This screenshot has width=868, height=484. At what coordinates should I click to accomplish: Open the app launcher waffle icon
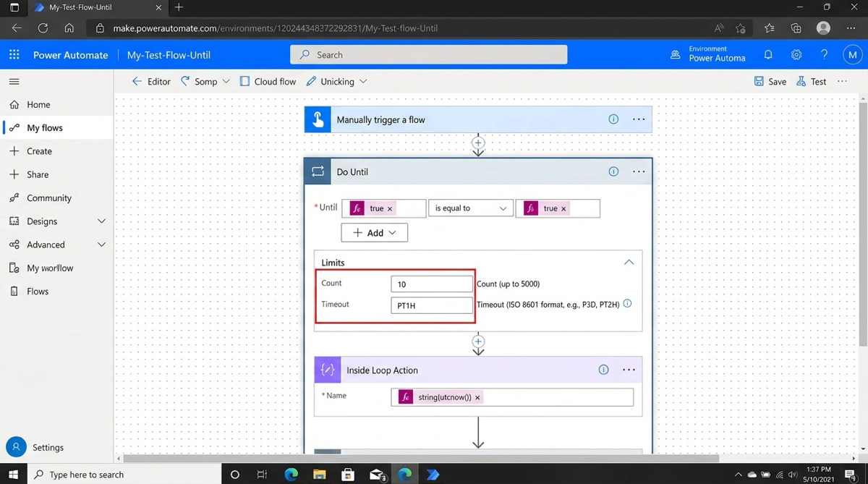click(14, 55)
